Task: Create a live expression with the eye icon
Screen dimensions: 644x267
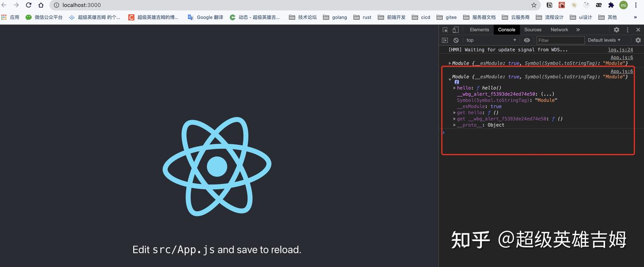Action: click(x=527, y=40)
